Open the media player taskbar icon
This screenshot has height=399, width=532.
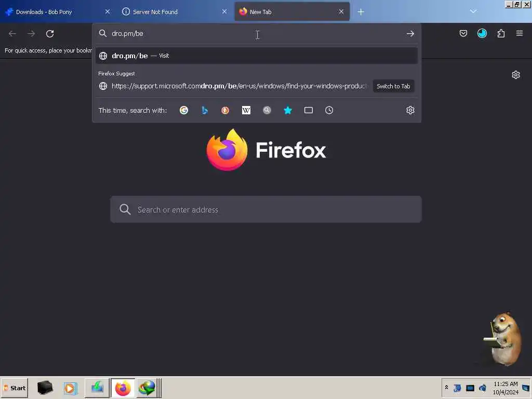coord(70,388)
